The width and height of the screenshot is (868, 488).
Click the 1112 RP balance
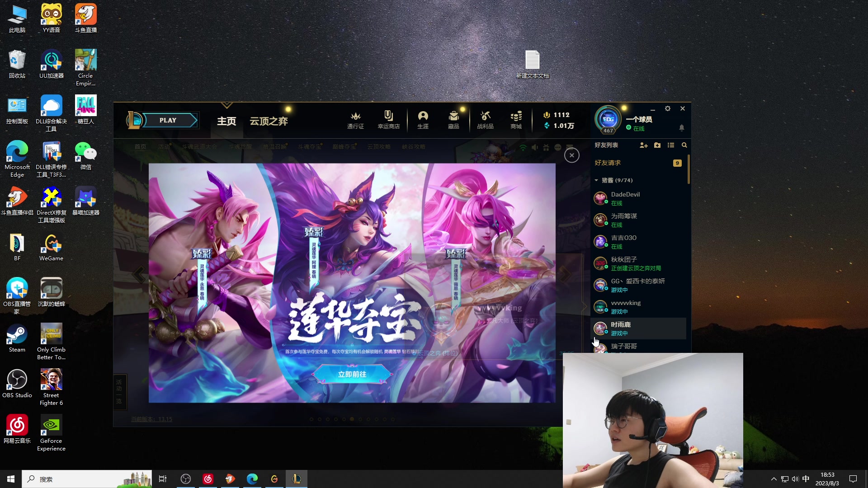557,115
